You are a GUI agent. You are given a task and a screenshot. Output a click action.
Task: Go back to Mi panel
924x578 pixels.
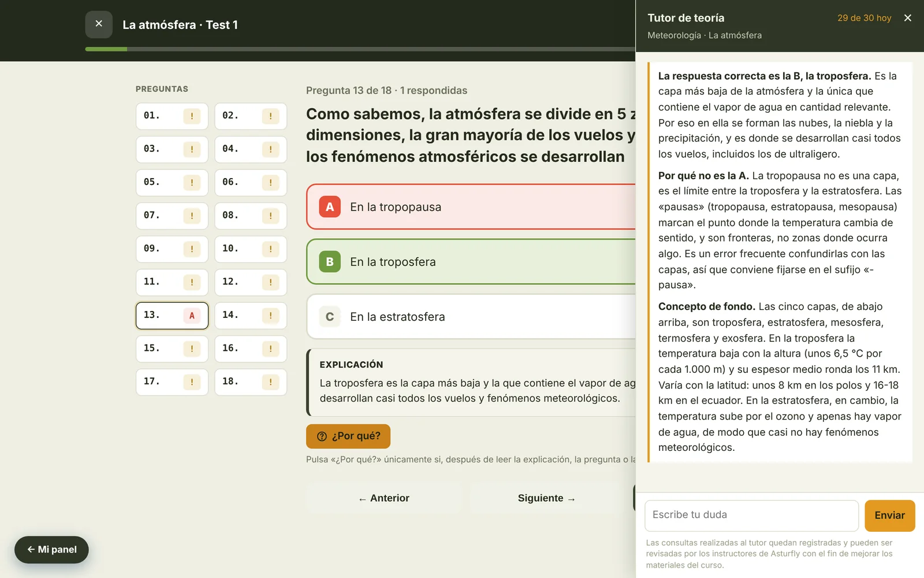tap(51, 550)
